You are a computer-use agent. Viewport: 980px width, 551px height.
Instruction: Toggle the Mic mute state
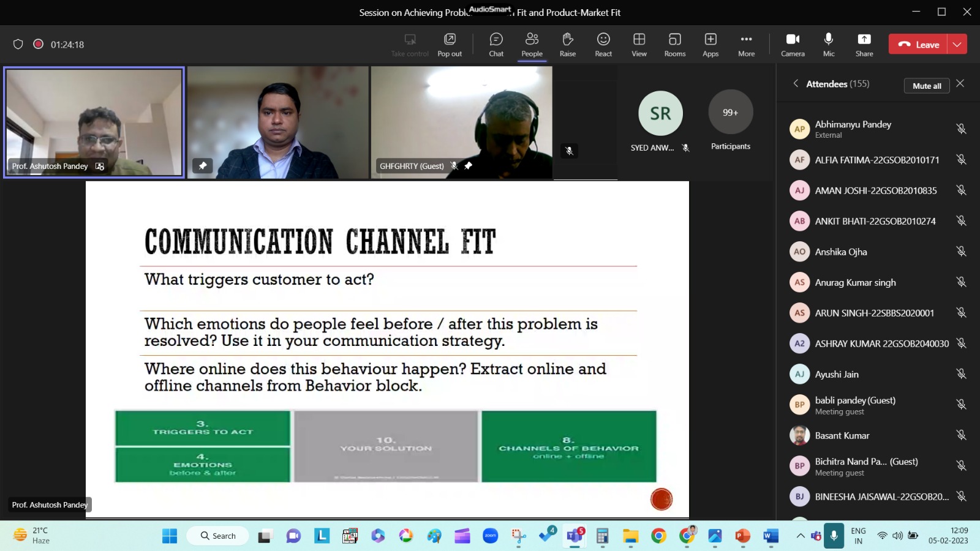[x=829, y=45]
